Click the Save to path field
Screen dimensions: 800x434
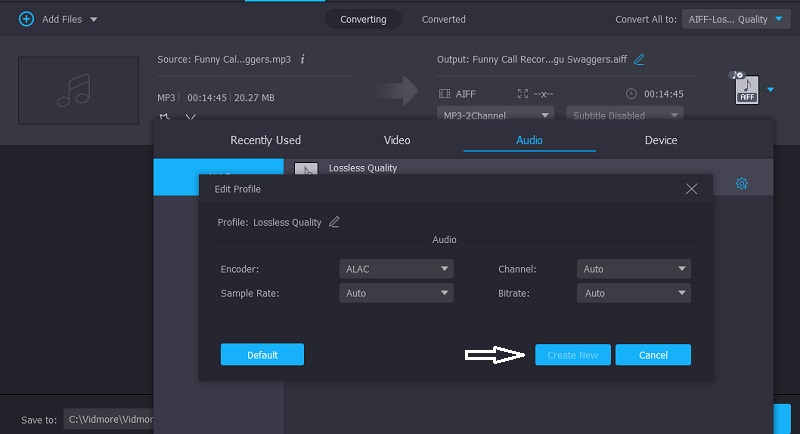click(108, 420)
